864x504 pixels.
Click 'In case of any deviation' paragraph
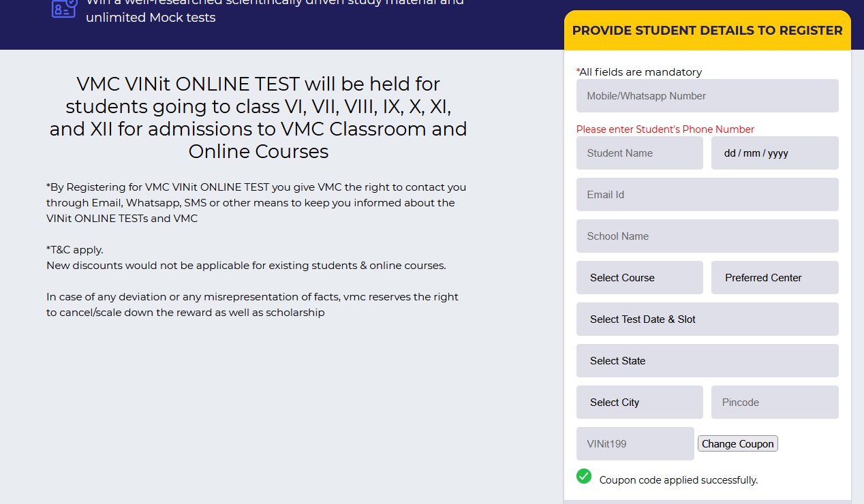click(252, 305)
